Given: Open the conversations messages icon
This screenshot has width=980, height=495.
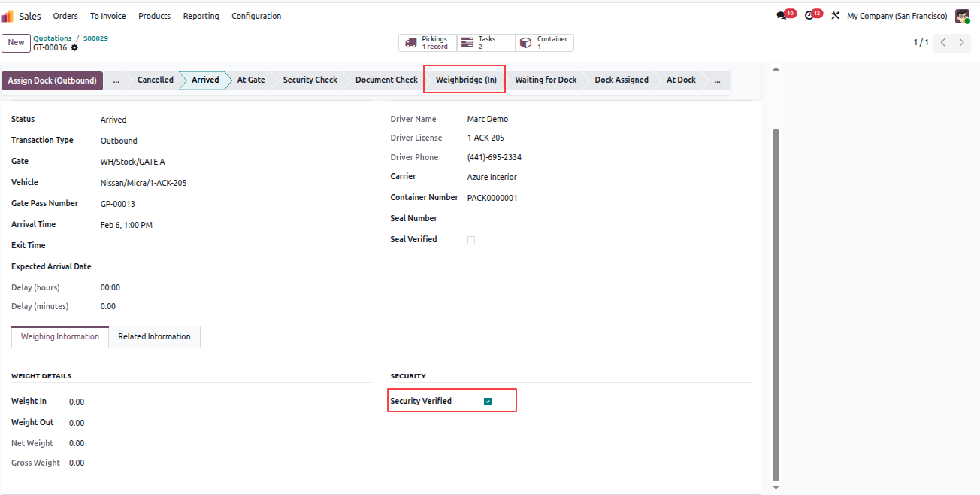Looking at the screenshot, I should click(x=782, y=16).
